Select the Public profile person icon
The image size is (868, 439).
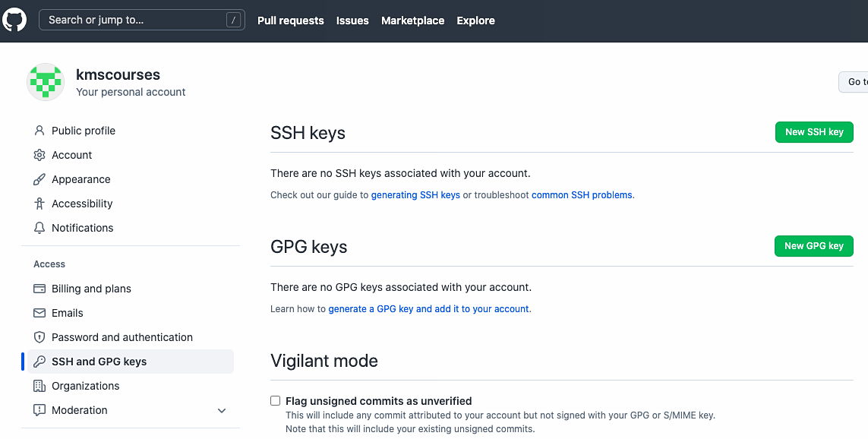[39, 131]
